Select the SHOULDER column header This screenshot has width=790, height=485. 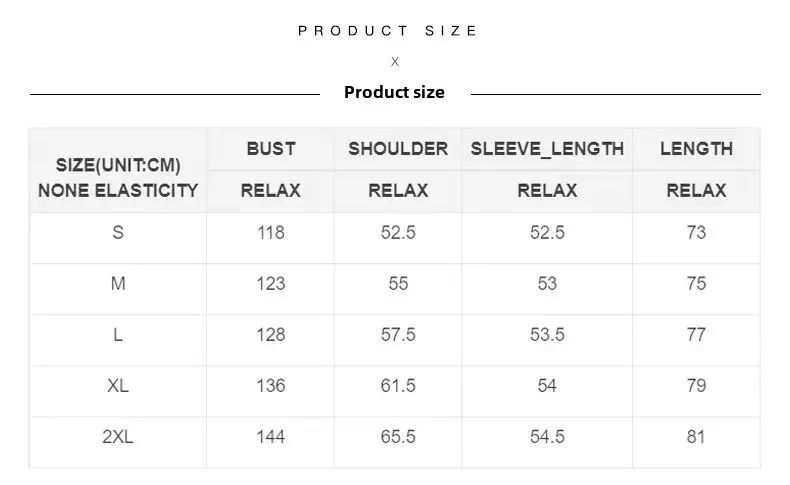click(398, 149)
